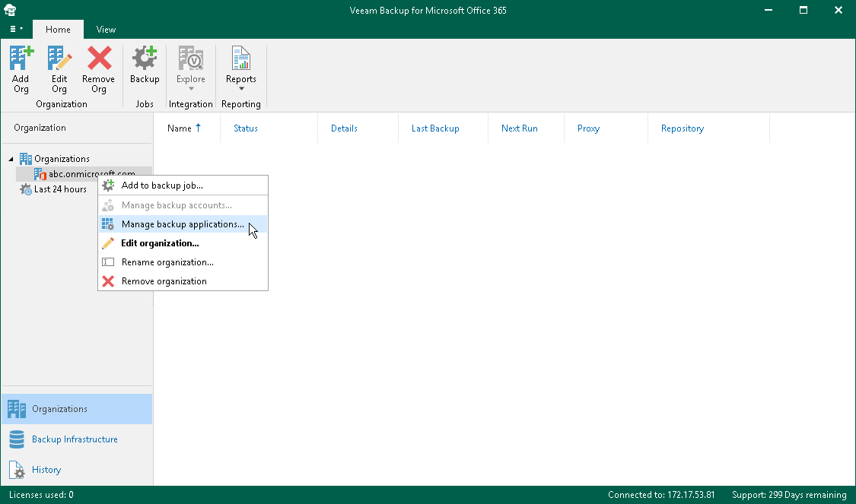Maximize the Veeam Backup window
The height and width of the screenshot is (504, 856).
tap(803, 10)
